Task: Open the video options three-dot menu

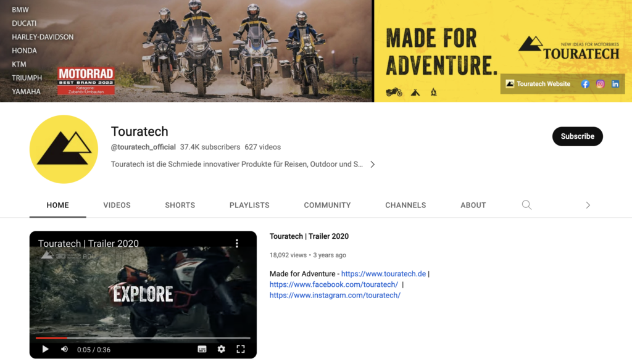Action: point(236,243)
